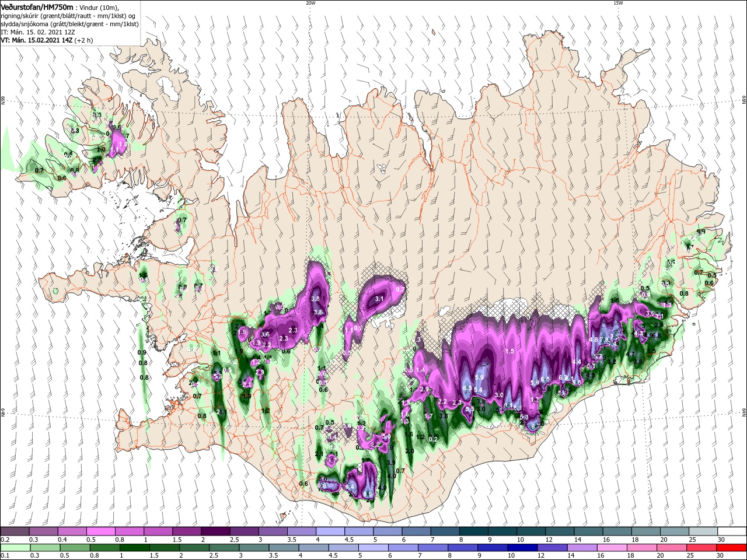Pick the 0.3 swatch in the snow (upper) legend row
Image resolution: width=747 pixels, height=560 pixels.
(44, 531)
